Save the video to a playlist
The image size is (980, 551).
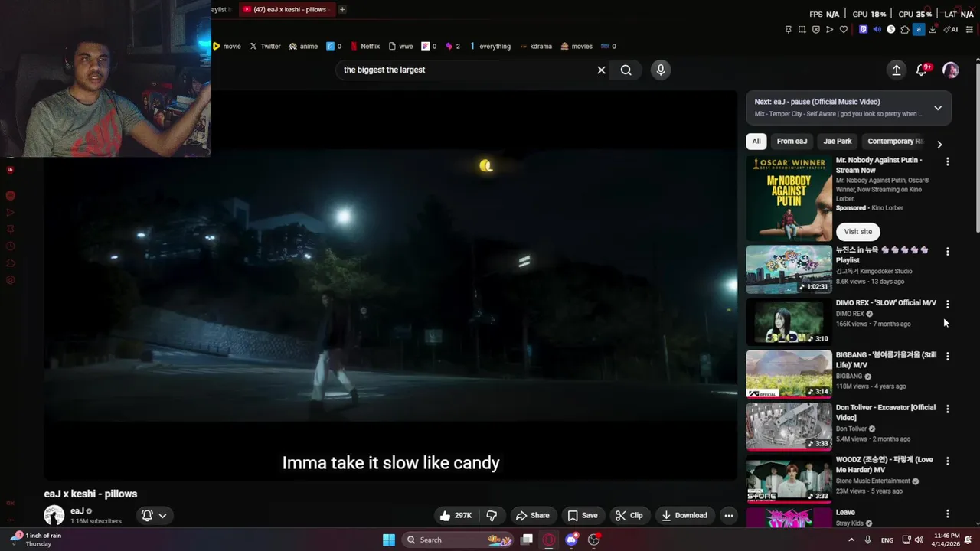coord(582,516)
